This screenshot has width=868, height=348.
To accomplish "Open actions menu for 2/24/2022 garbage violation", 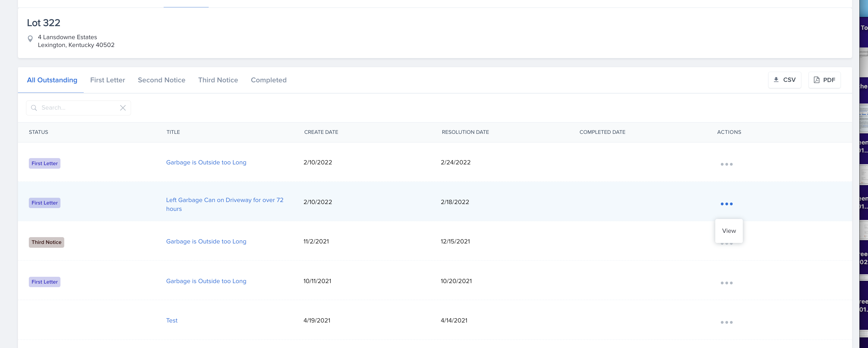I will point(726,164).
